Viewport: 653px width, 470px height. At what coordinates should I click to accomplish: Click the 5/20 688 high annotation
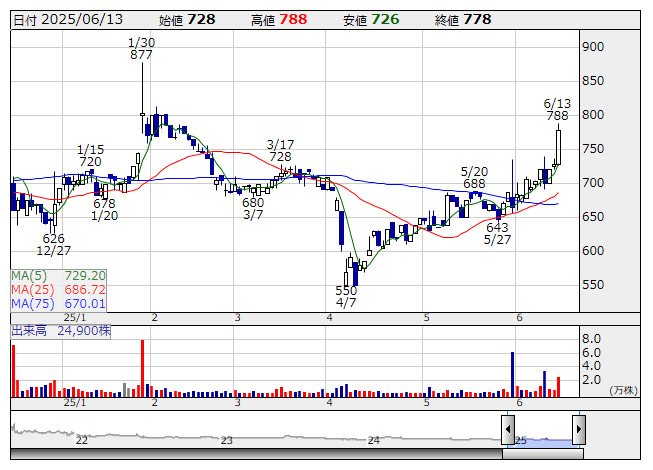(x=474, y=177)
